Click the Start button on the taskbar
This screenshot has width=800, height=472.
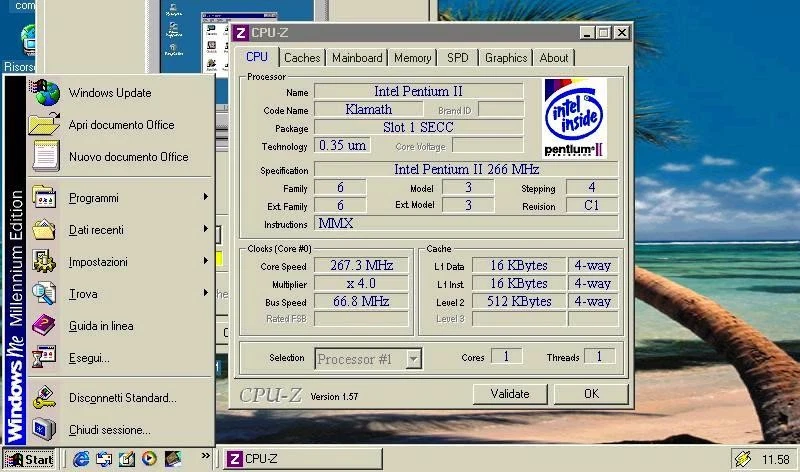29,459
